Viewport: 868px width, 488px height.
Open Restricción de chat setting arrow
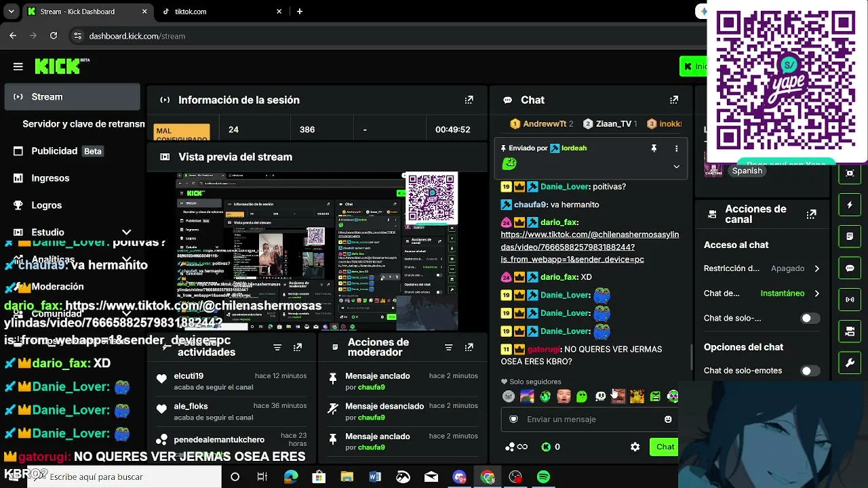pos(816,268)
